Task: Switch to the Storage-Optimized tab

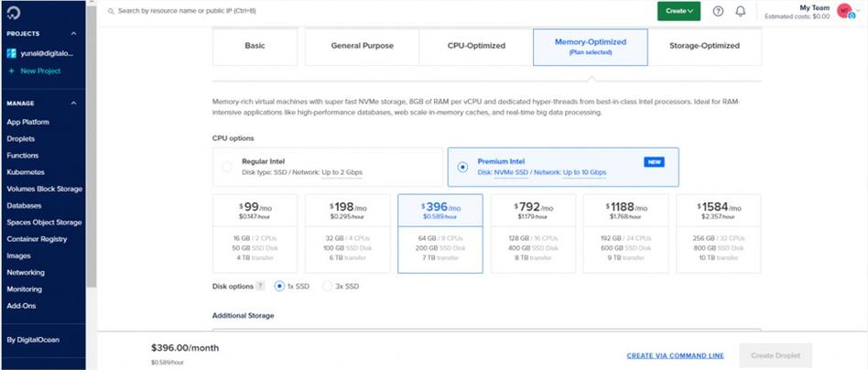Action: (705, 46)
